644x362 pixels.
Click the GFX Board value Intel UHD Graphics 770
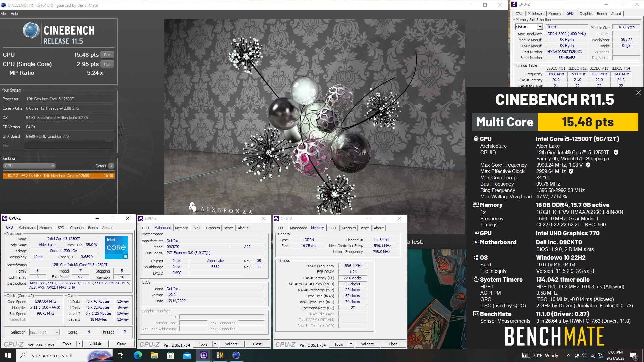[69, 136]
